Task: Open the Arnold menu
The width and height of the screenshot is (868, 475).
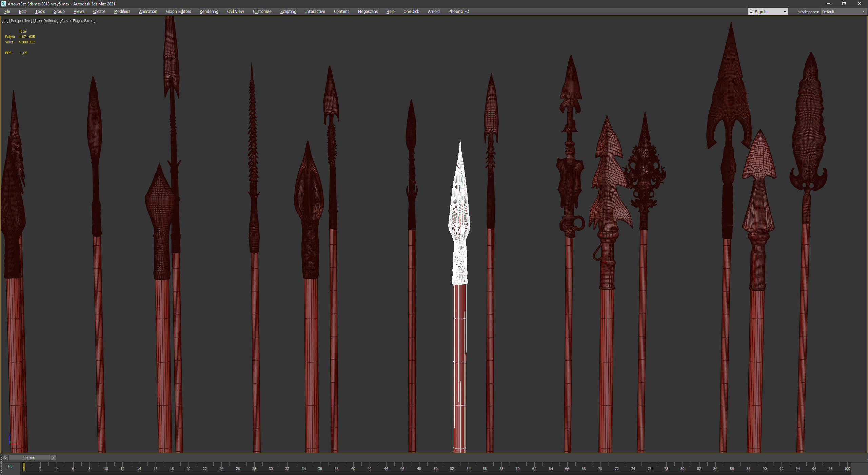Action: pyautogui.click(x=434, y=12)
